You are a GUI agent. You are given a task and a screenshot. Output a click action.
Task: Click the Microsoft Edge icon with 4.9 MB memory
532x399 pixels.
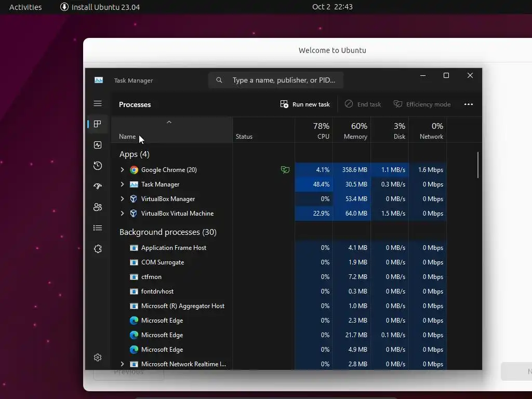click(x=134, y=350)
